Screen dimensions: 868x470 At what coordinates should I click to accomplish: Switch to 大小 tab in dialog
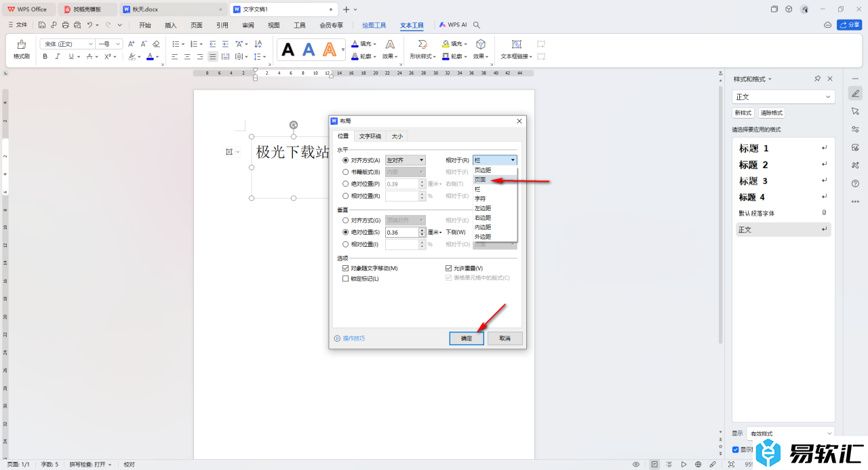pyautogui.click(x=397, y=136)
